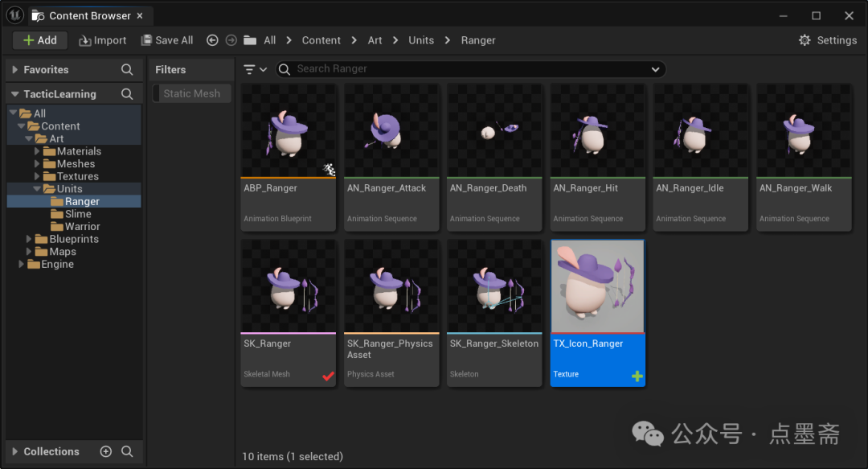Click Ranger in the breadcrumb path
This screenshot has width=868, height=469.
[478, 40]
